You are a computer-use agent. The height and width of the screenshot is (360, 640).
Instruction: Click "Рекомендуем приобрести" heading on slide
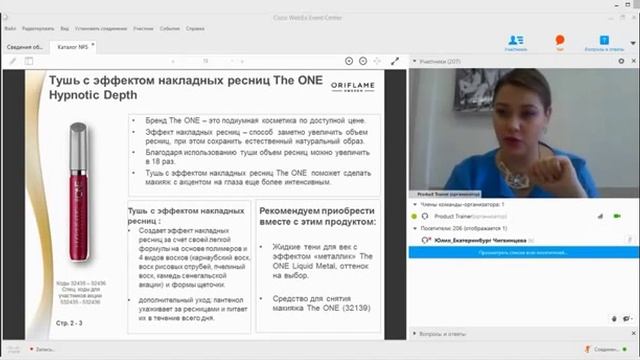pyautogui.click(x=317, y=211)
